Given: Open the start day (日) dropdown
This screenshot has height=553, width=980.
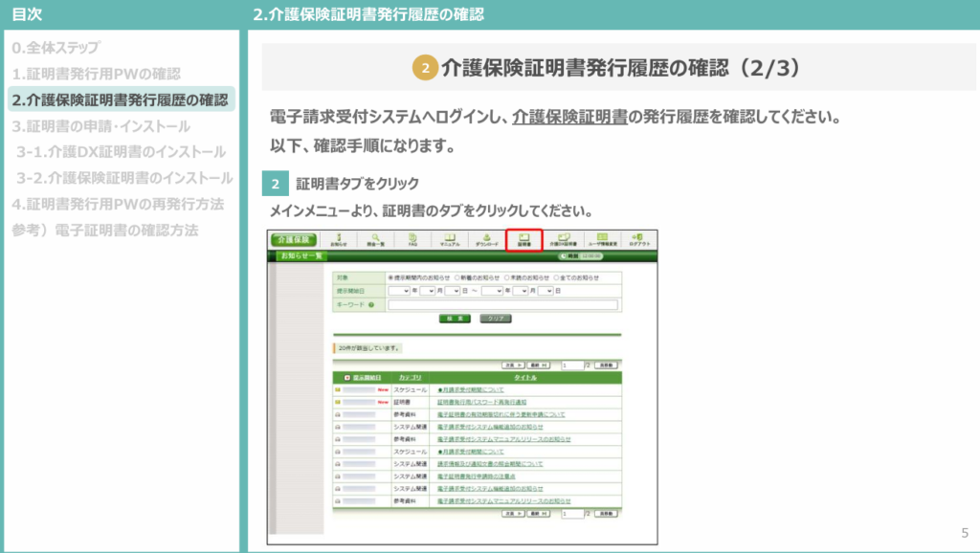Looking at the screenshot, I should pyautogui.click(x=454, y=290).
